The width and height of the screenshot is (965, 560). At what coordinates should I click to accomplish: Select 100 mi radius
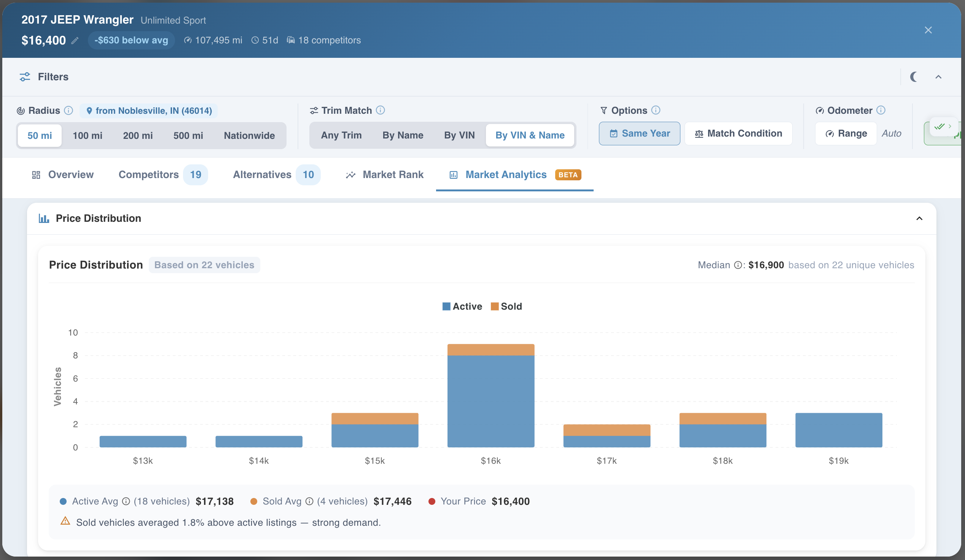(x=87, y=135)
